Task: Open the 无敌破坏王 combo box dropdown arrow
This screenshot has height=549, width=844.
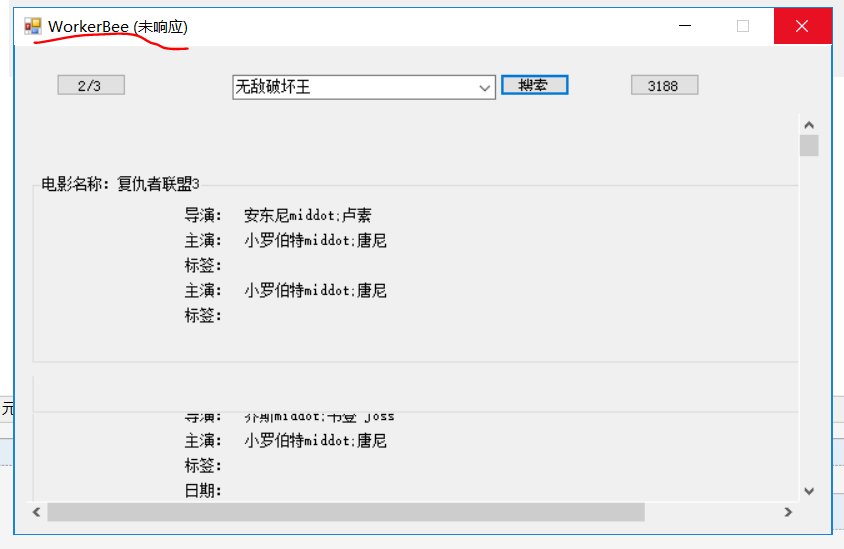Action: (x=484, y=88)
